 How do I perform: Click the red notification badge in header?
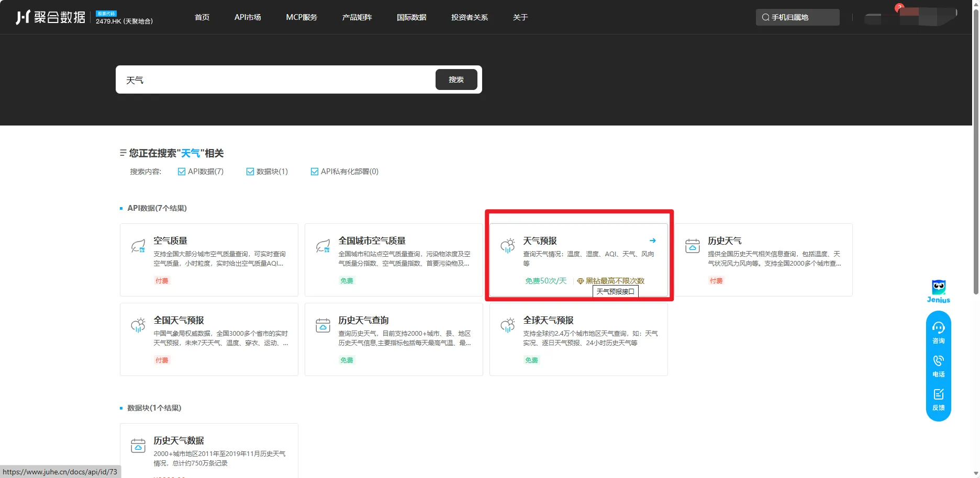899,7
